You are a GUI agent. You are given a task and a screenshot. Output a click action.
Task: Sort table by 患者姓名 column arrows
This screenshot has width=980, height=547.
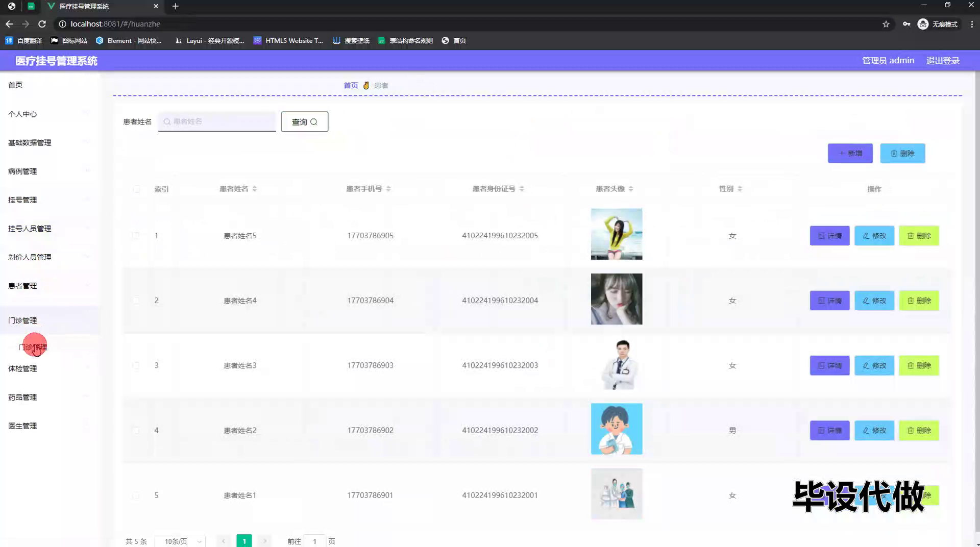255,189
